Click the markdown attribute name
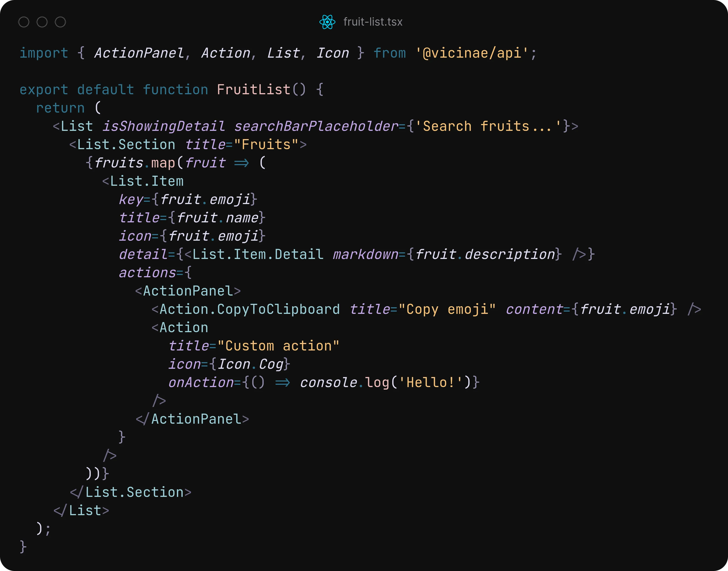The image size is (728, 571). pos(366,254)
